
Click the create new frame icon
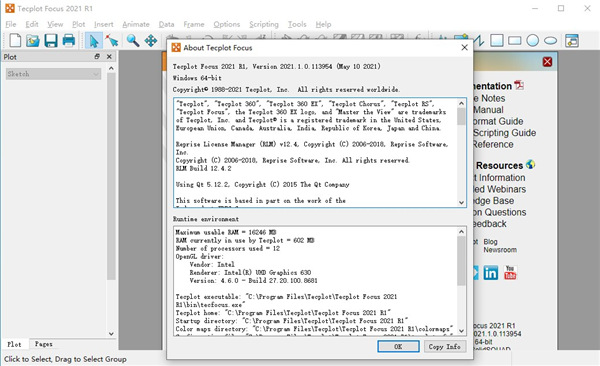pyautogui.click(x=572, y=40)
